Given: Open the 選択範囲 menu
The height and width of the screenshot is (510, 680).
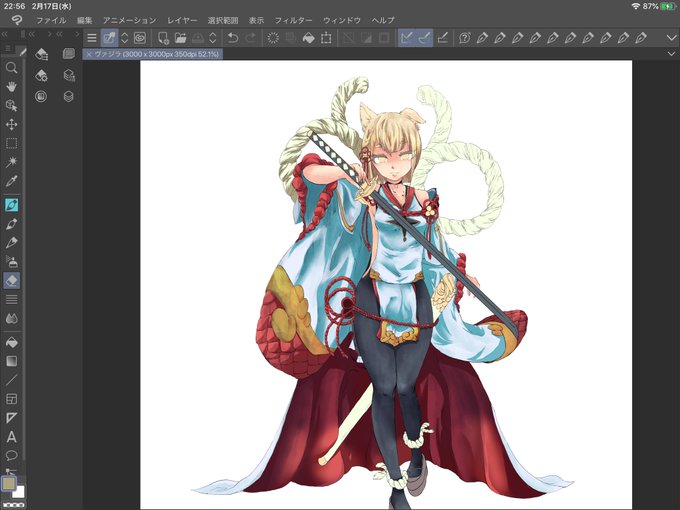Looking at the screenshot, I should (x=223, y=20).
